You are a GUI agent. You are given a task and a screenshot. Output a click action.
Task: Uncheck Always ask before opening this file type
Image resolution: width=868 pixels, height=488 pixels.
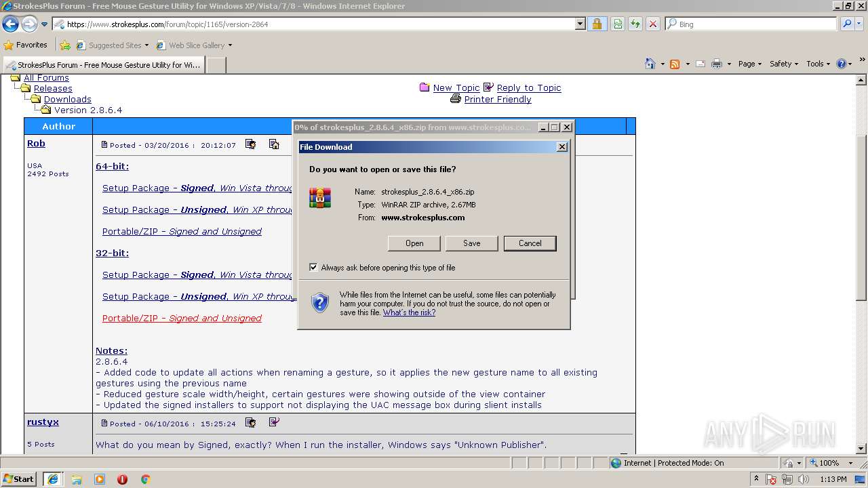(x=313, y=268)
